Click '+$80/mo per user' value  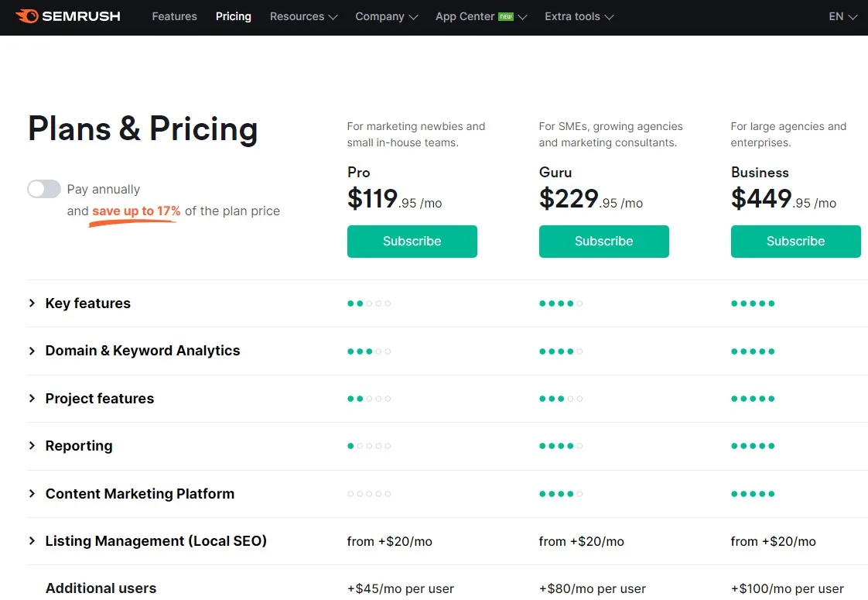coord(593,588)
